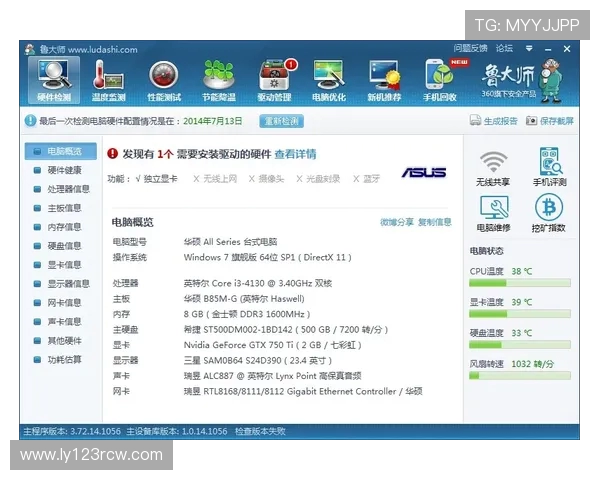Click the RTL8168 Ethernet Controller text
The image size is (600, 480).
(303, 391)
